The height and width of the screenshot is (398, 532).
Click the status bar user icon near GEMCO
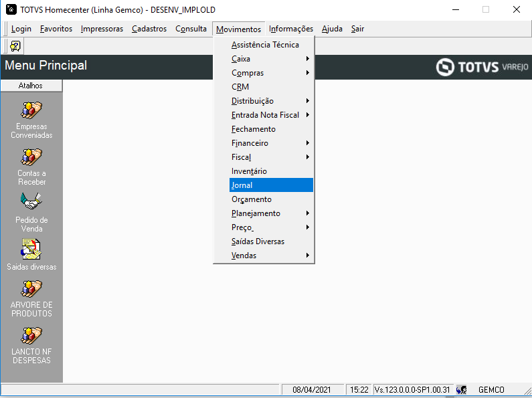click(462, 389)
